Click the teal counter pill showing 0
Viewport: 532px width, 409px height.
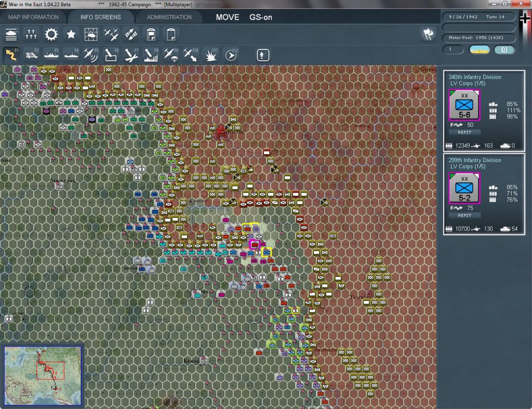pyautogui.click(x=504, y=49)
